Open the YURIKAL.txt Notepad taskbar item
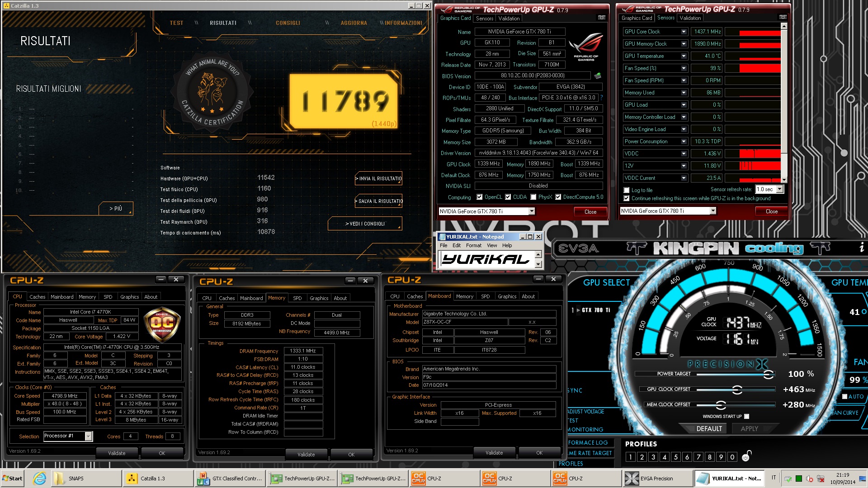 pos(729,479)
